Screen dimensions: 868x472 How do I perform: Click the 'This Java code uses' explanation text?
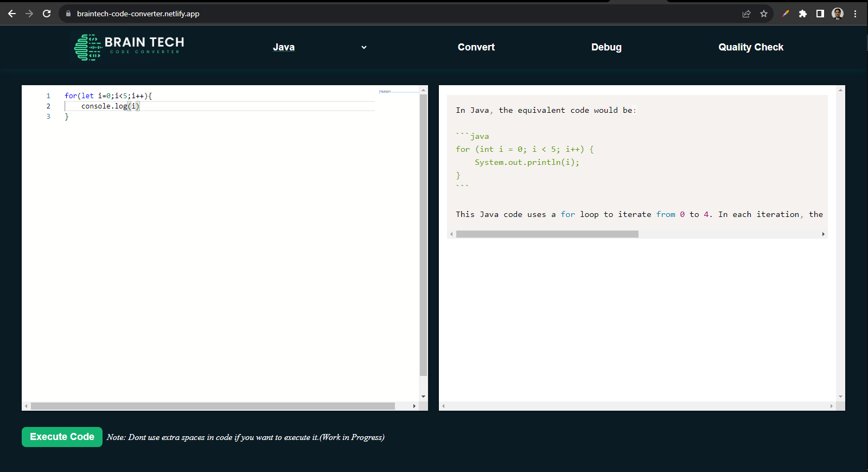(x=639, y=214)
